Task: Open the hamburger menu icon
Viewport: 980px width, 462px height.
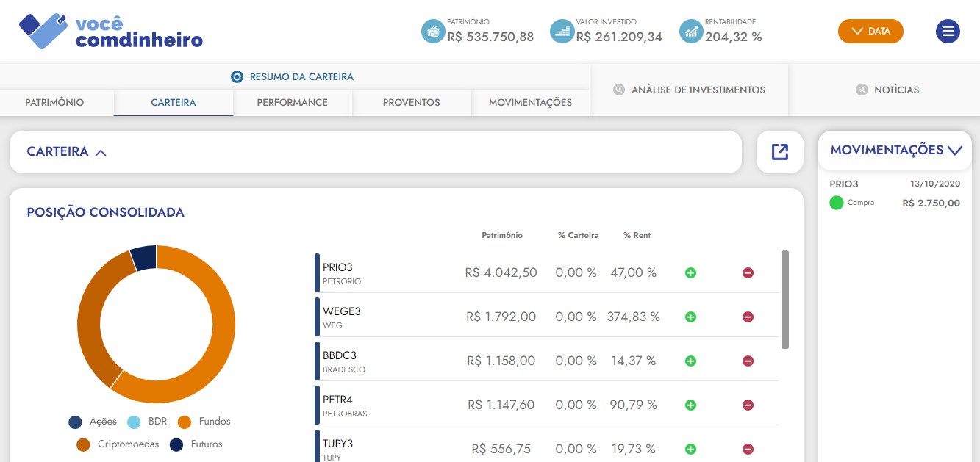Action: (x=948, y=31)
